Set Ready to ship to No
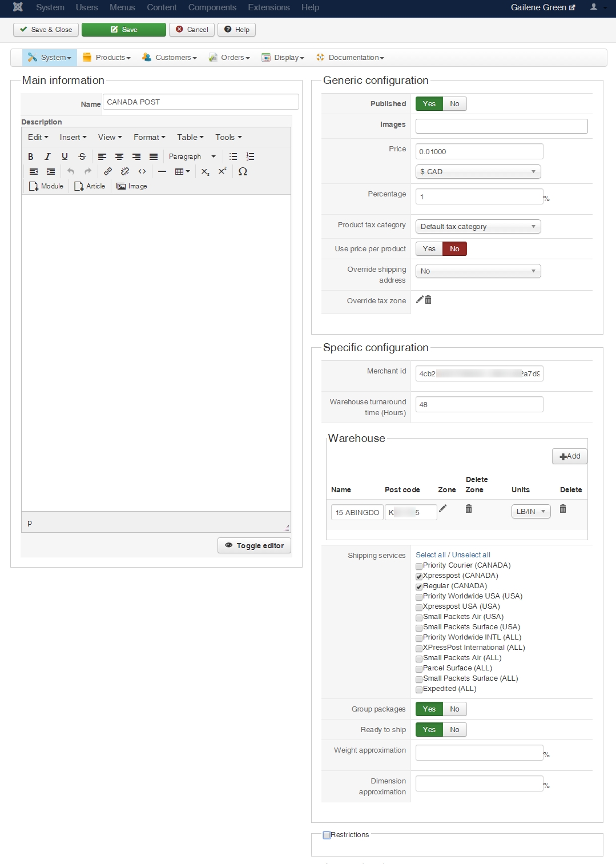The image size is (616, 864). 454,730
